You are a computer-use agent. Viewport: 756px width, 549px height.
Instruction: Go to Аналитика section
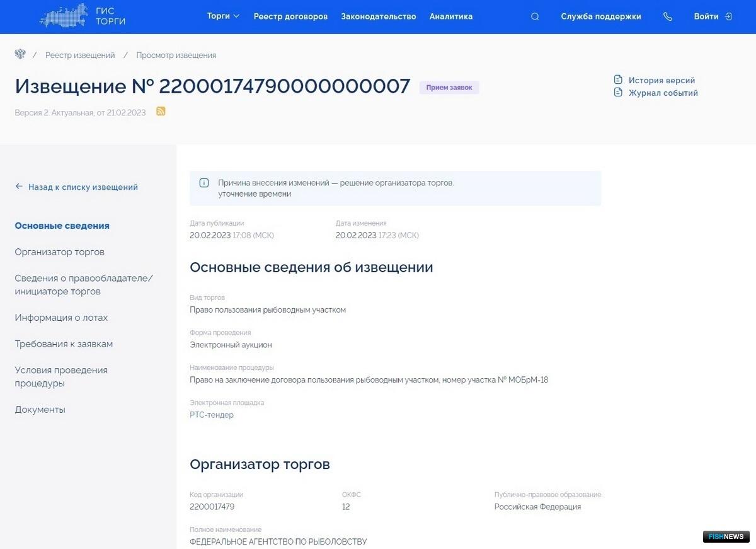click(451, 16)
